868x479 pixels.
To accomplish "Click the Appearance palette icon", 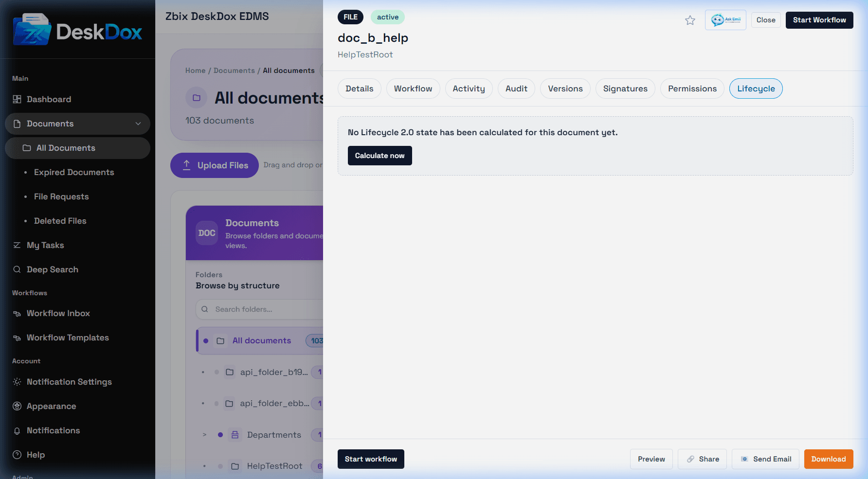I will pos(17,406).
